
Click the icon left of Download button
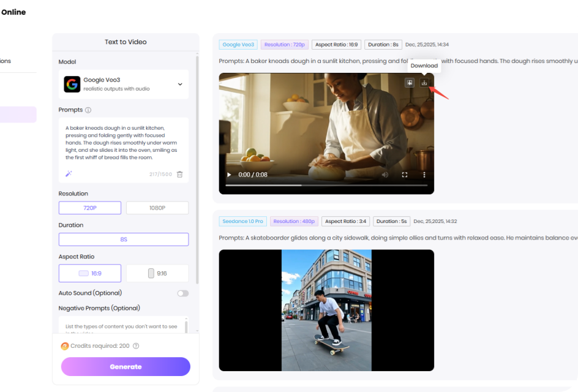(x=410, y=83)
